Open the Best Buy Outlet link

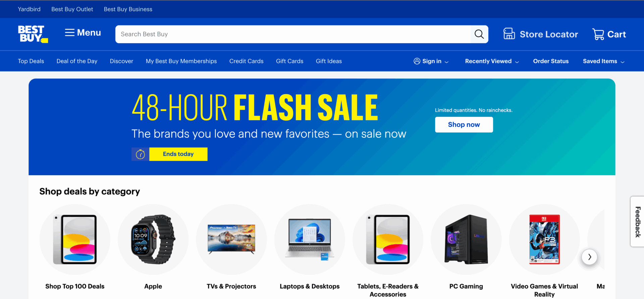pos(72,9)
